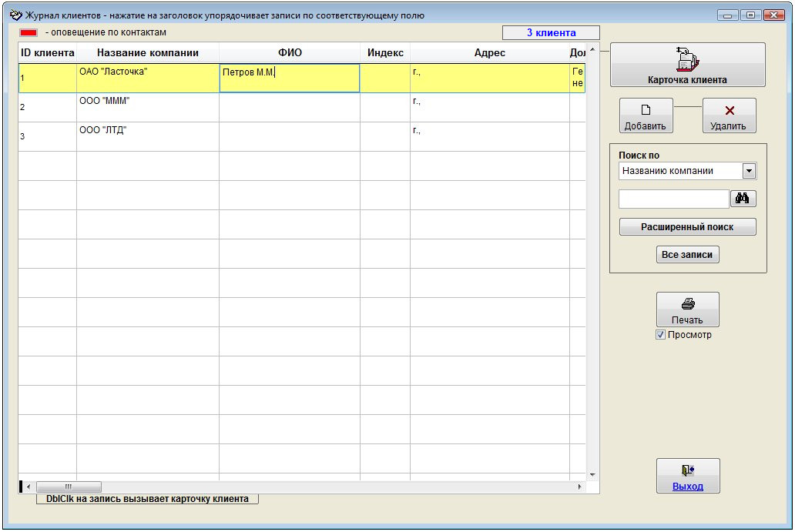Click the horizontal scrollbar right arrow
The height and width of the screenshot is (532, 795).
click(579, 487)
